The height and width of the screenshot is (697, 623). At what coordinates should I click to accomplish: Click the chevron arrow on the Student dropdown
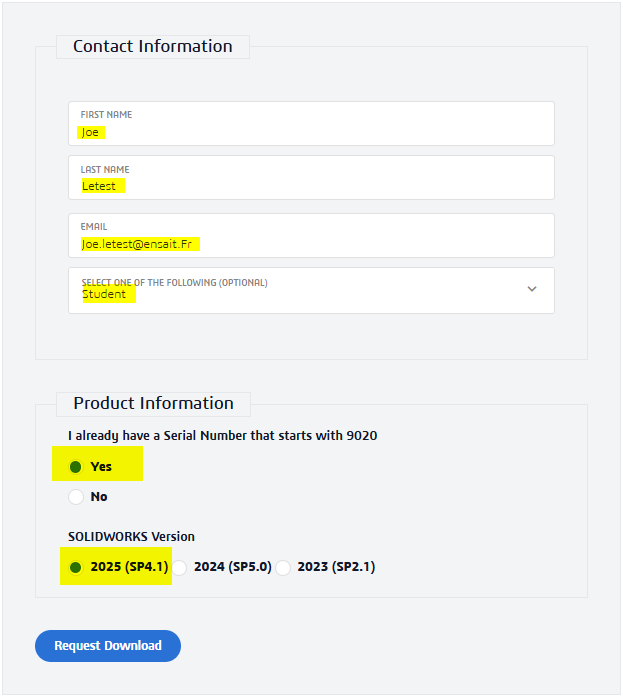pos(532,289)
